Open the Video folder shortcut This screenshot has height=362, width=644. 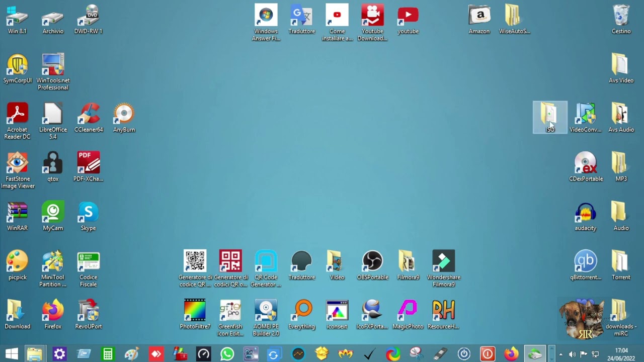(x=337, y=266)
